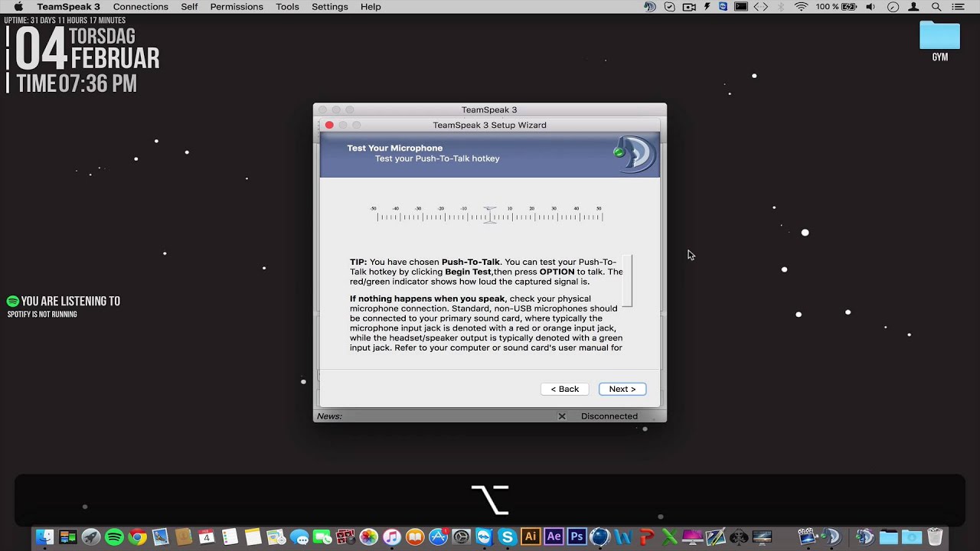
Task: Open Trash in the dock
Action: [x=935, y=537]
